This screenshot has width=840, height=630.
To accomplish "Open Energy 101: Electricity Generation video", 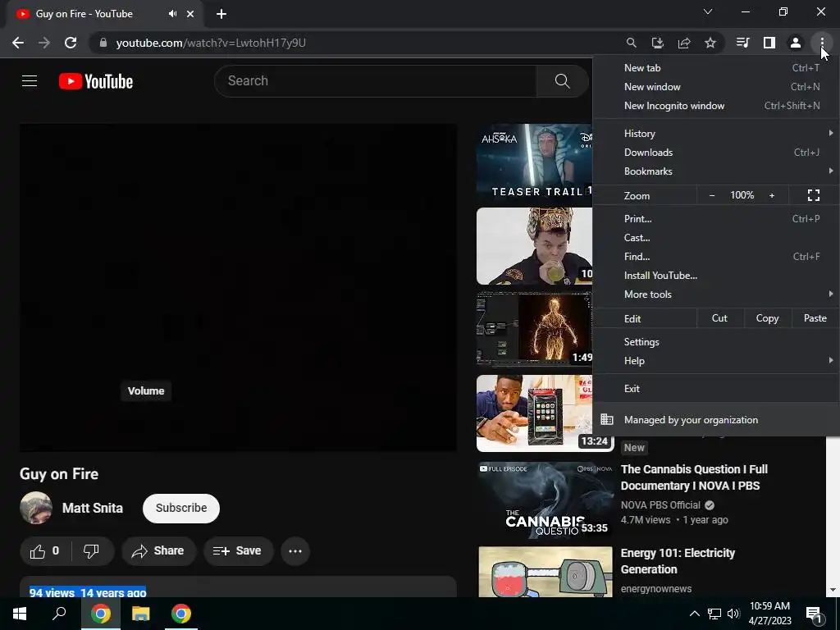I will [x=678, y=561].
